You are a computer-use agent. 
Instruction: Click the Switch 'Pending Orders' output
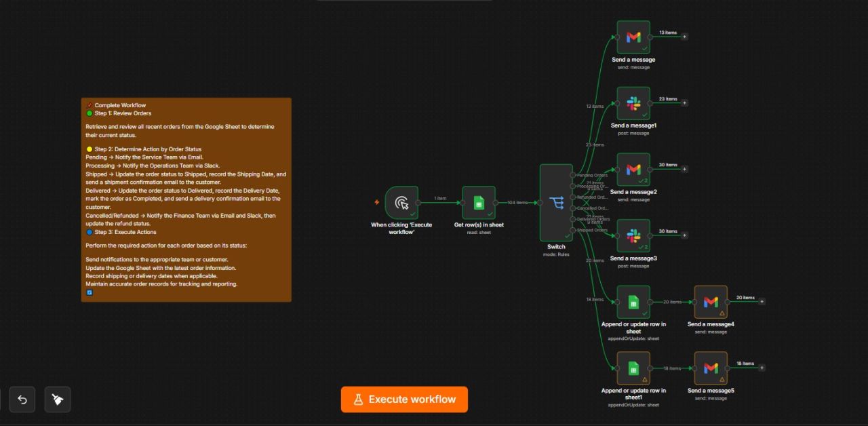coord(573,175)
